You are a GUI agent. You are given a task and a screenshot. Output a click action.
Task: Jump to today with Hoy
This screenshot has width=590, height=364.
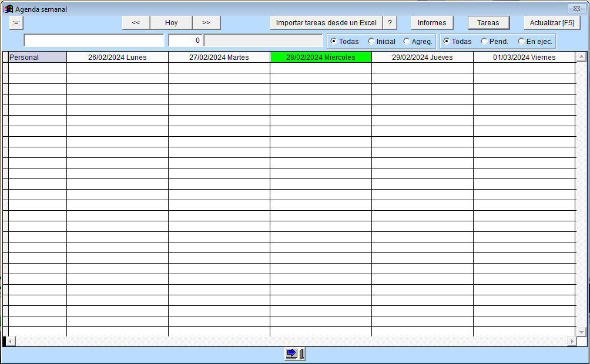tap(171, 22)
